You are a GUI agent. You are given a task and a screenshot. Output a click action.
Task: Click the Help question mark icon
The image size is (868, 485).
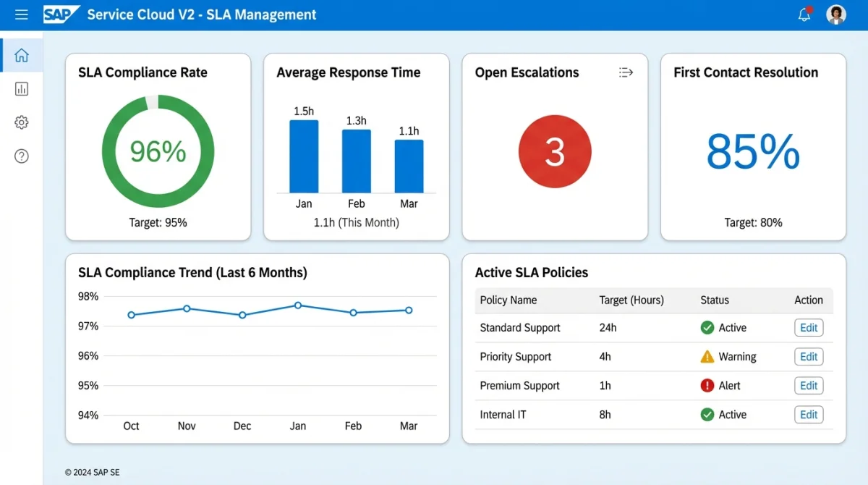pyautogui.click(x=21, y=156)
